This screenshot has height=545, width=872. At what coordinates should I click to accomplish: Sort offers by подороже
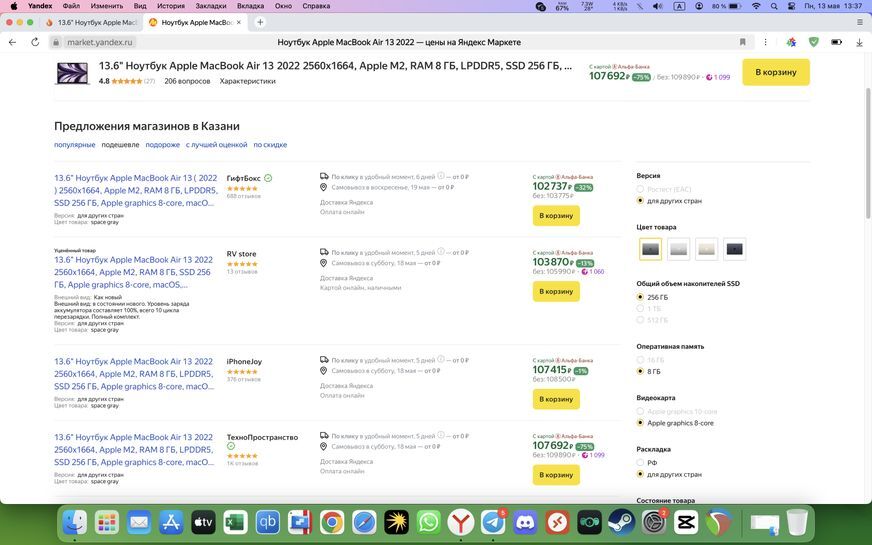point(162,145)
